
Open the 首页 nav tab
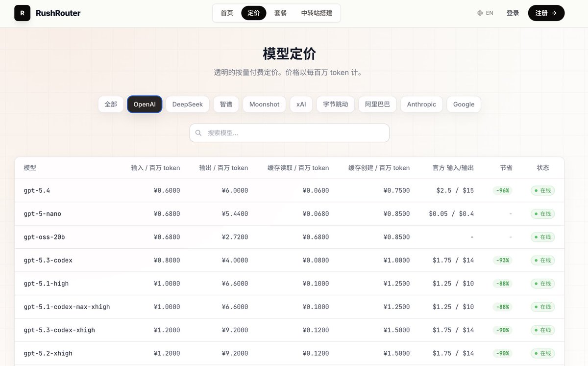227,13
